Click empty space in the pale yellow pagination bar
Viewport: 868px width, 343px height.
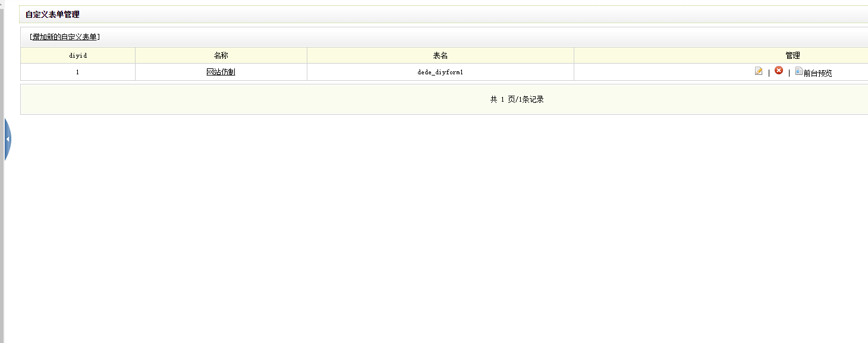click(x=238, y=99)
